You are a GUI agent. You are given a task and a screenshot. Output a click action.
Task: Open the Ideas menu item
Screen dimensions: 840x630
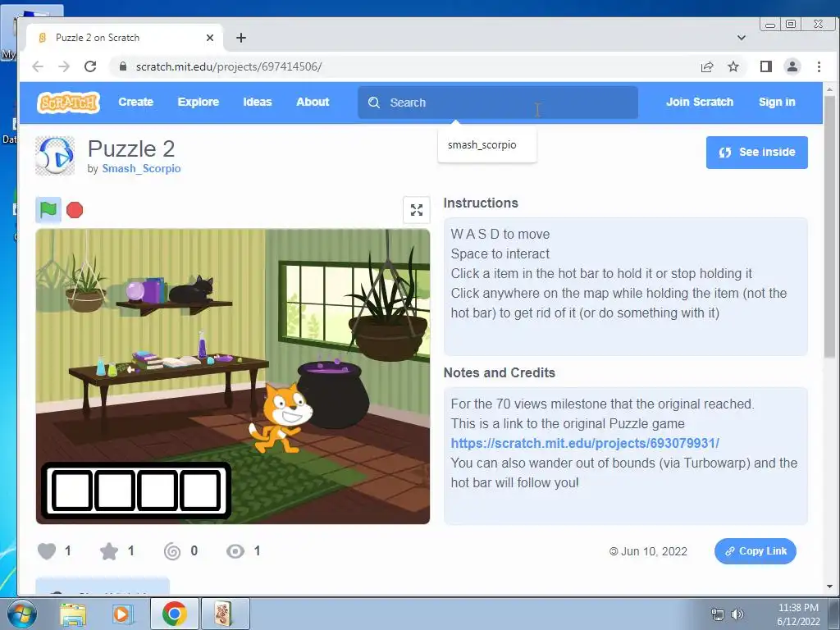point(257,102)
